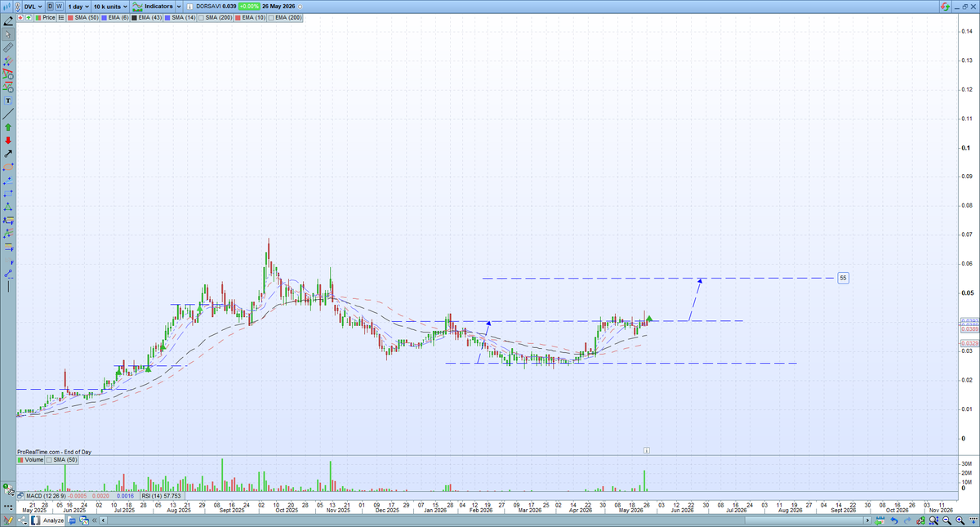Select the text annotation tool
Image resolution: width=980 pixels, height=527 pixels.
tap(8, 100)
